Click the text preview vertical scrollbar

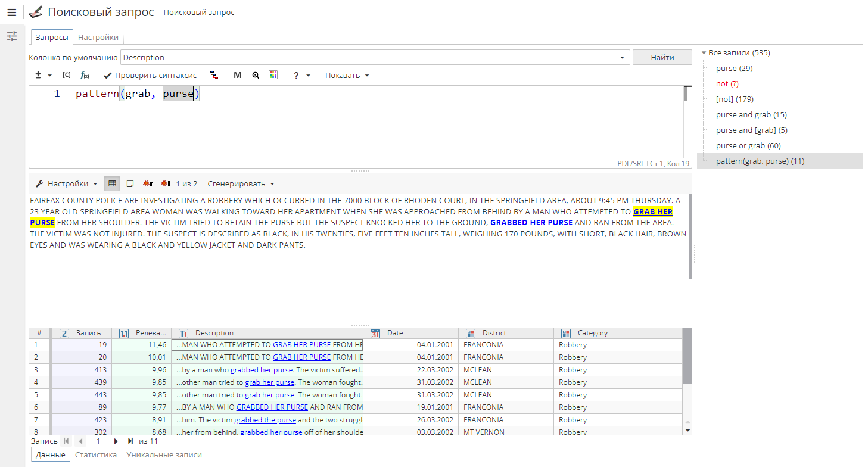point(690,236)
